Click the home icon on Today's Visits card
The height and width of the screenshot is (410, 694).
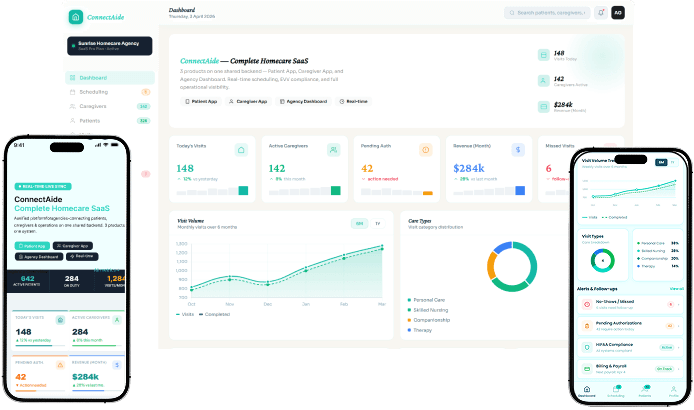pos(241,150)
